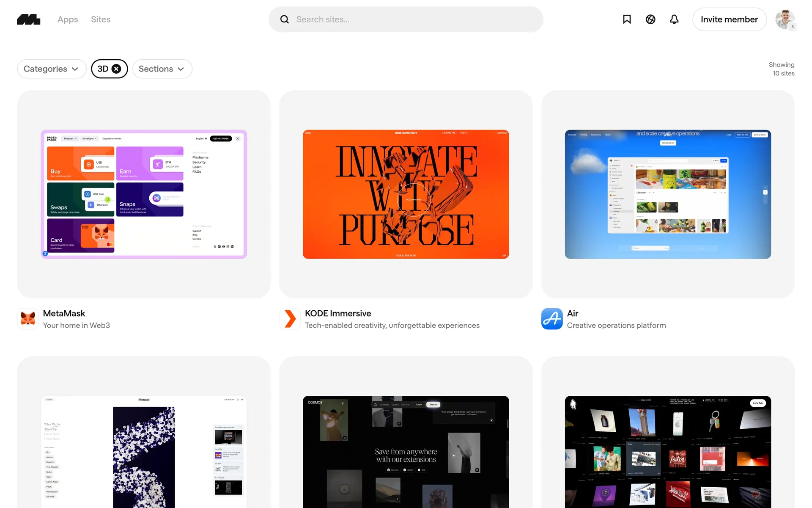Image resolution: width=812 pixels, height=508 pixels.
Task: Open the bookmarks icon
Action: coord(627,19)
